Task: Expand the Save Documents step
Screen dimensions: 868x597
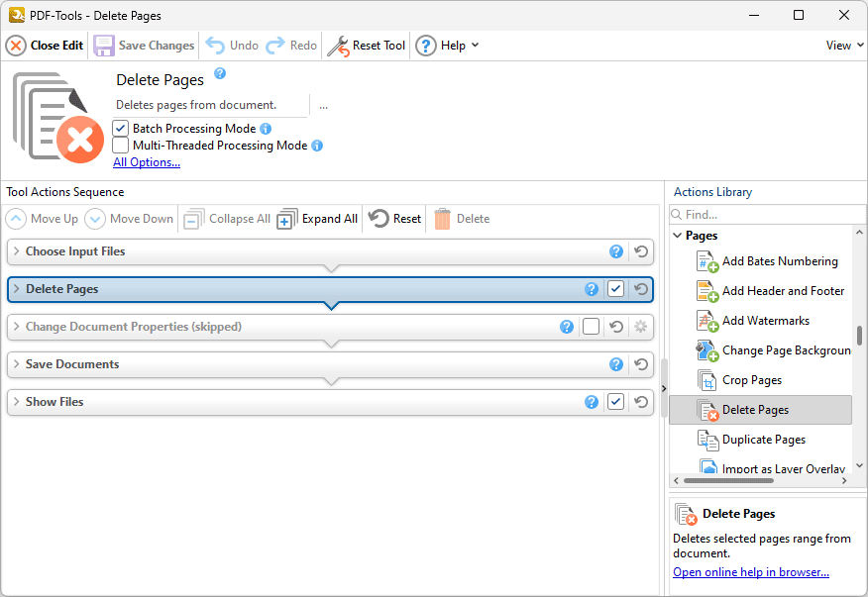Action: point(17,364)
